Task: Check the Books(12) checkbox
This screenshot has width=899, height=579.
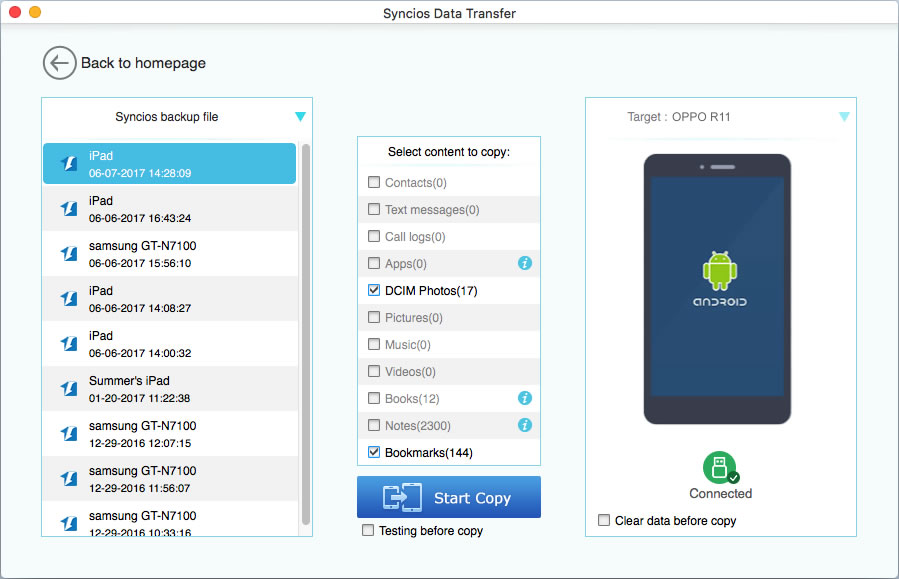Action: 374,398
